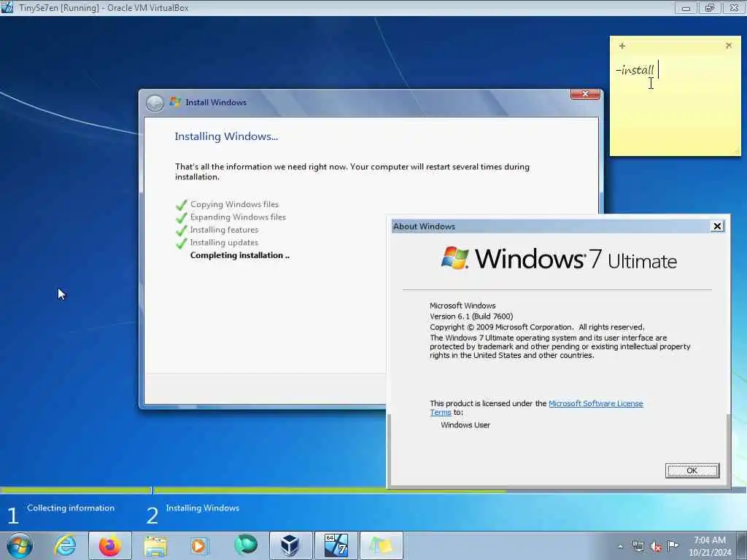Open Windows Explorer folder icon in taskbar
The height and width of the screenshot is (560, 747).
pos(156,545)
